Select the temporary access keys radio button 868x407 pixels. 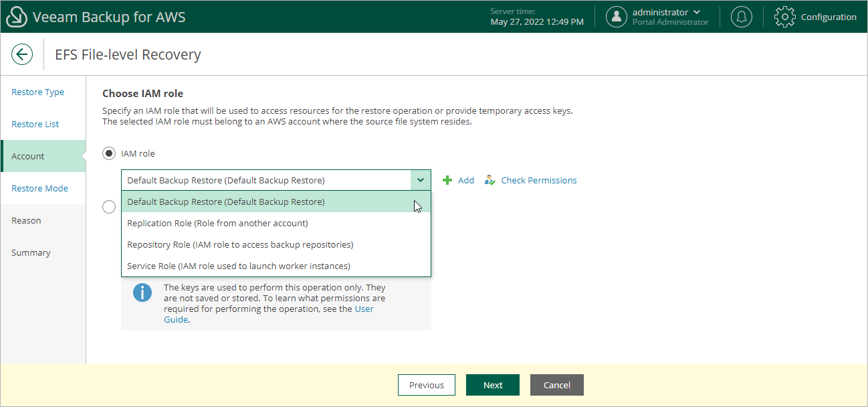coord(108,206)
